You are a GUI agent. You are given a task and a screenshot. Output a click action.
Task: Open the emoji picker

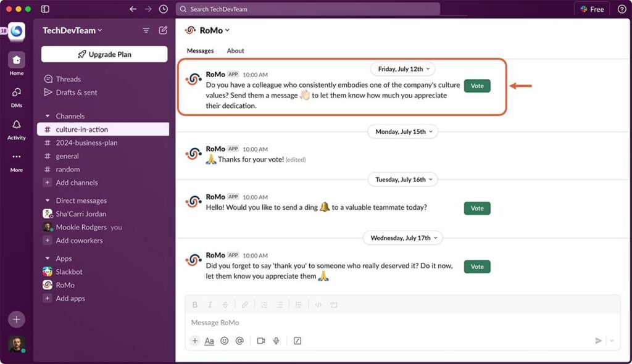(225, 341)
